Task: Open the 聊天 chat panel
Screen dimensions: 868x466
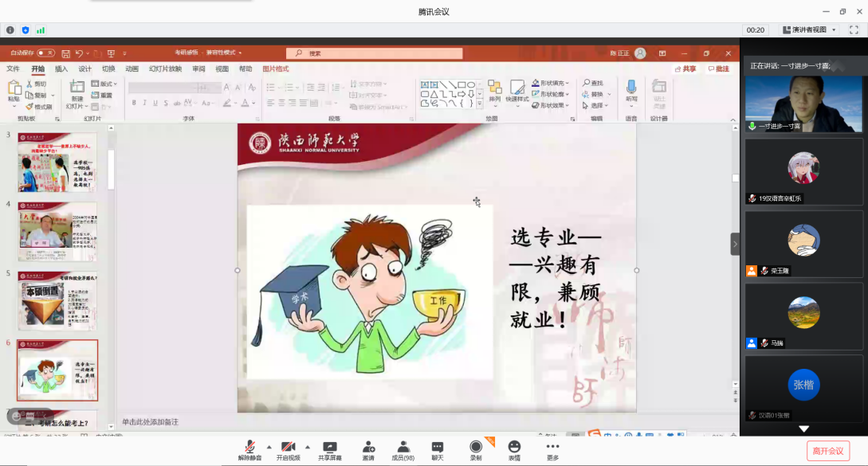Action: pos(438,448)
